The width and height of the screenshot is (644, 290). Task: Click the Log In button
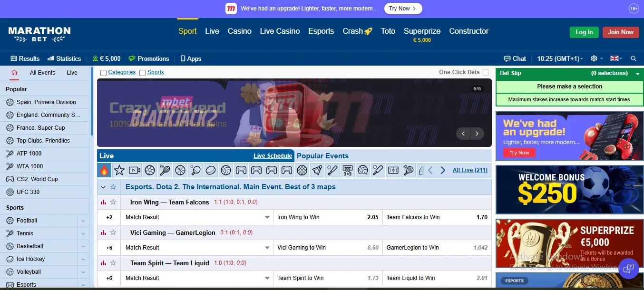[x=584, y=32]
